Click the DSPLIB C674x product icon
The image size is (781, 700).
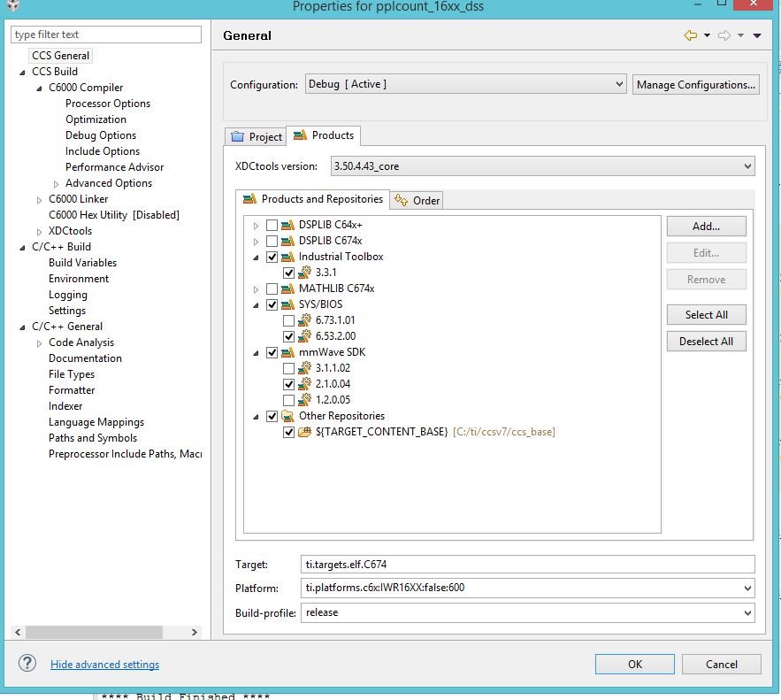(287, 241)
